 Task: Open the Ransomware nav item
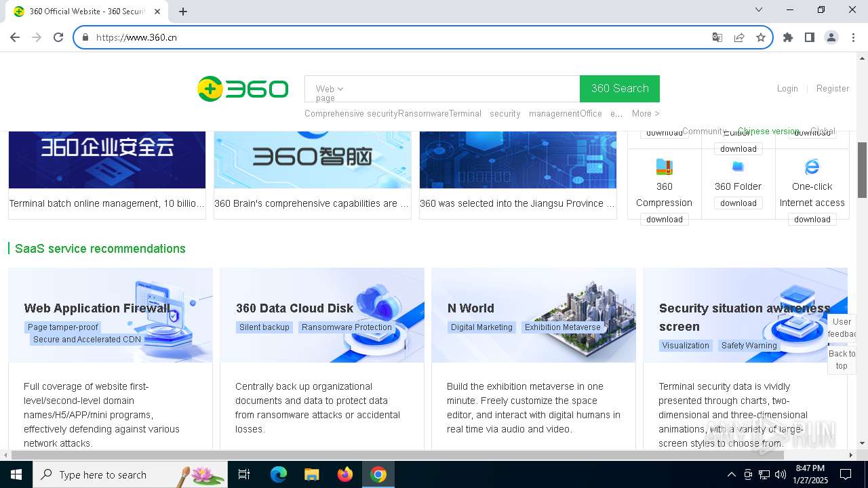tap(423, 114)
